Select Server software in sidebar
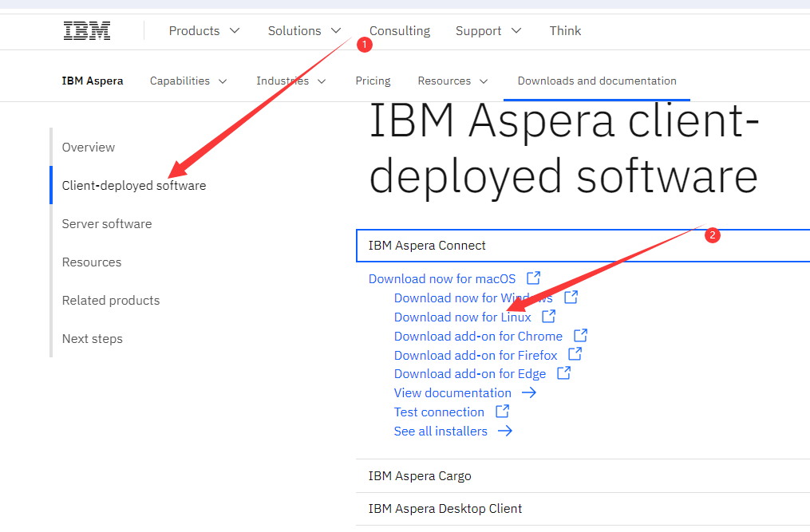 pos(107,223)
